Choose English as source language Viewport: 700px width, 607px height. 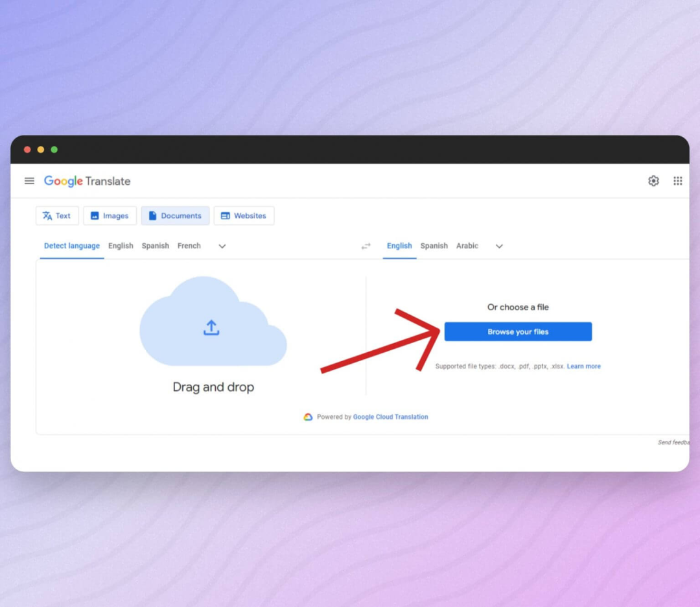(x=121, y=246)
